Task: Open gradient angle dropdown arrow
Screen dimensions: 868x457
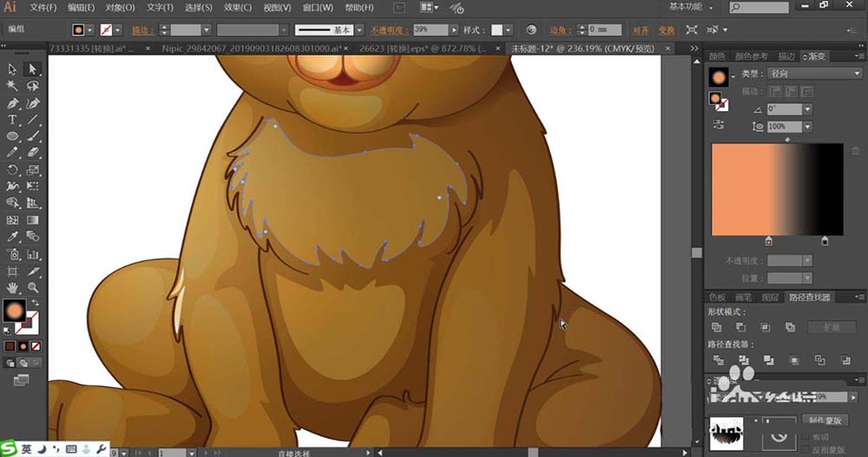Action: pos(807,109)
